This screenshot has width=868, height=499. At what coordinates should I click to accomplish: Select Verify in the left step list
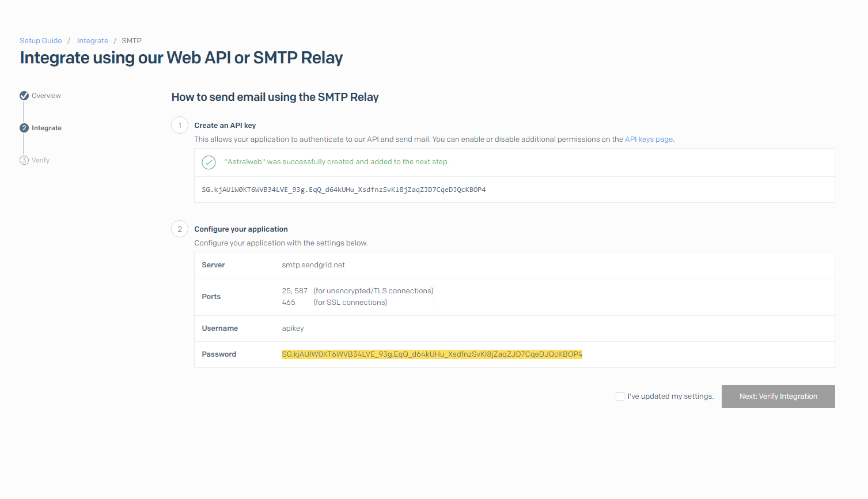[x=40, y=160]
